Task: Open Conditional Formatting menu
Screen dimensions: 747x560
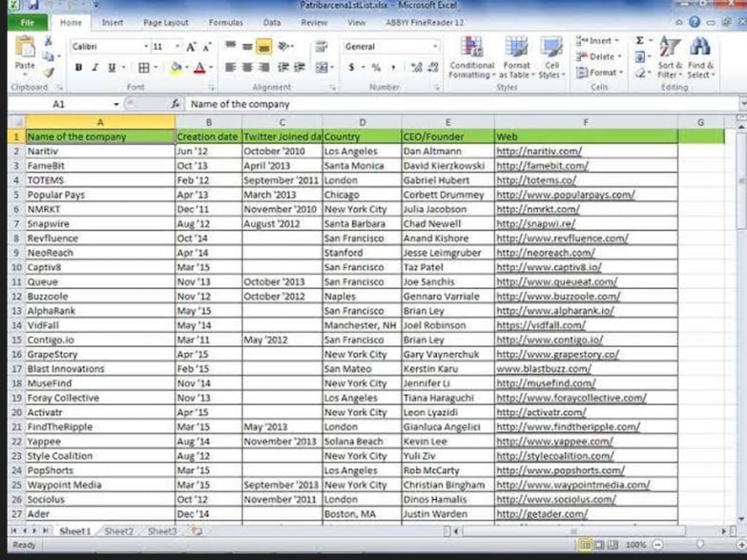Action: coord(471,57)
